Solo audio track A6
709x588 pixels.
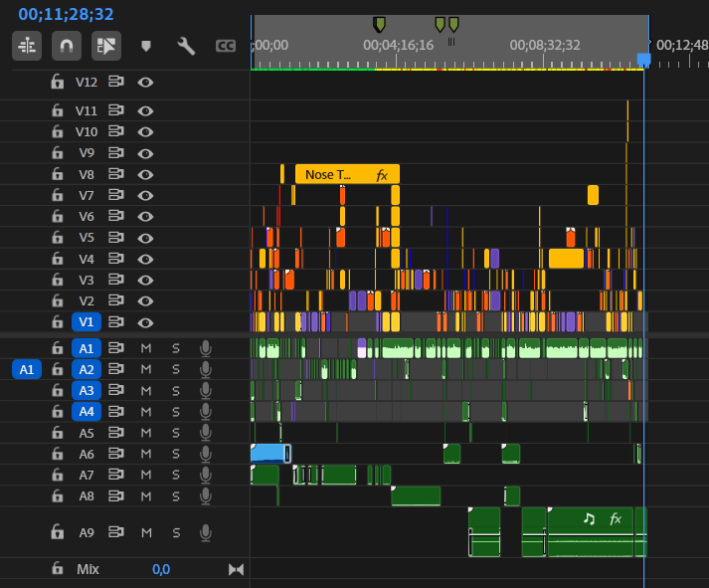[176, 454]
